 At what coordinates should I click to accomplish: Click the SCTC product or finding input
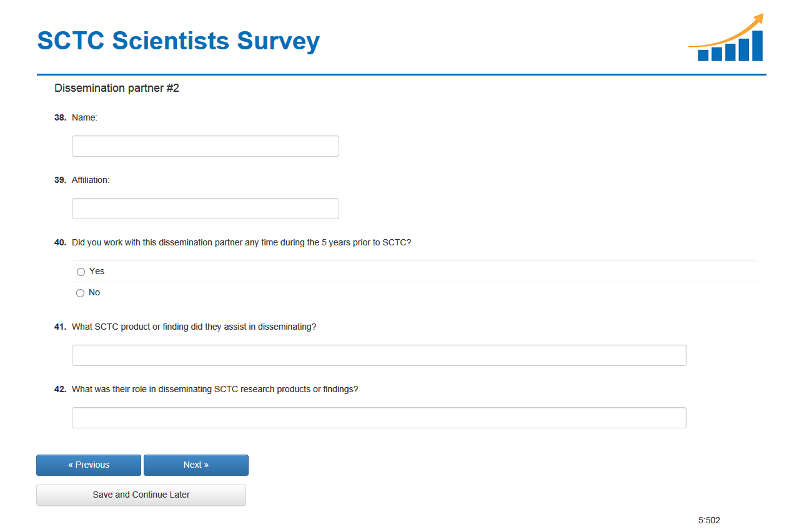click(379, 355)
